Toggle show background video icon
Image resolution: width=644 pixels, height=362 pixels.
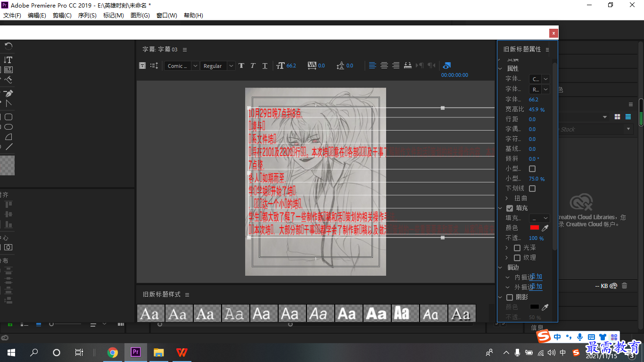(x=447, y=66)
